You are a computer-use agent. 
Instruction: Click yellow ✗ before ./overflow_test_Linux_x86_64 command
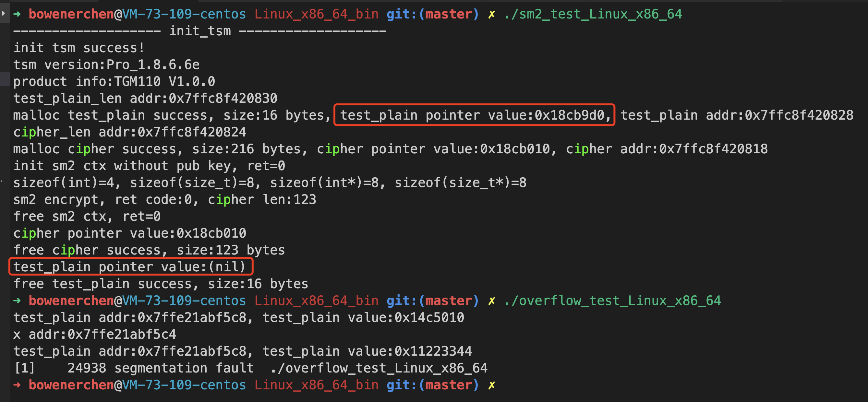pyautogui.click(x=492, y=301)
